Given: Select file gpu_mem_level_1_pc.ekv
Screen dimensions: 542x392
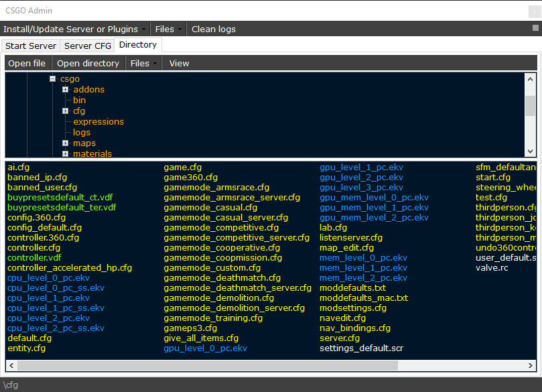Looking at the screenshot, I should 374,208.
